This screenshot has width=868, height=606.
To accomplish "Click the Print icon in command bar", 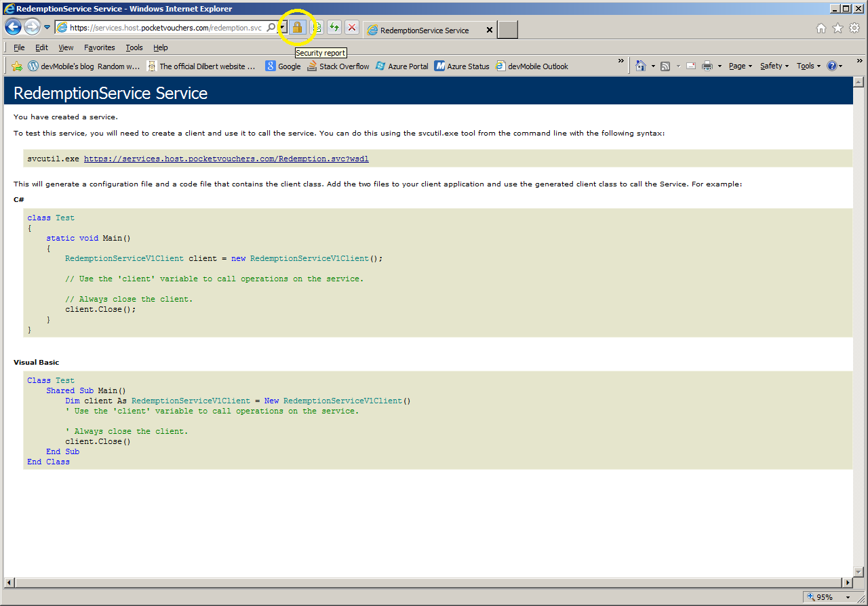I will click(707, 66).
